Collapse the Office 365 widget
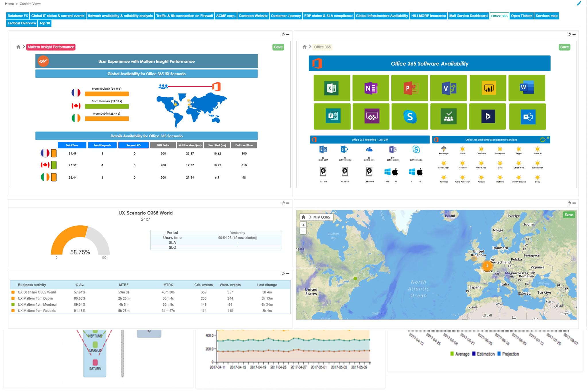This screenshot has height=392, width=588. click(x=574, y=34)
